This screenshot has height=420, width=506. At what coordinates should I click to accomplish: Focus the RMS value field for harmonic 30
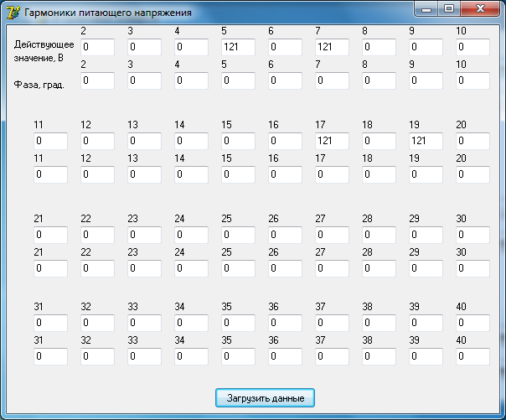click(x=472, y=235)
